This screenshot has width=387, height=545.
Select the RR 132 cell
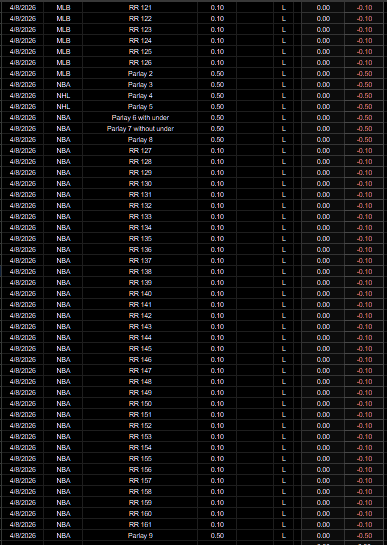click(x=140, y=206)
